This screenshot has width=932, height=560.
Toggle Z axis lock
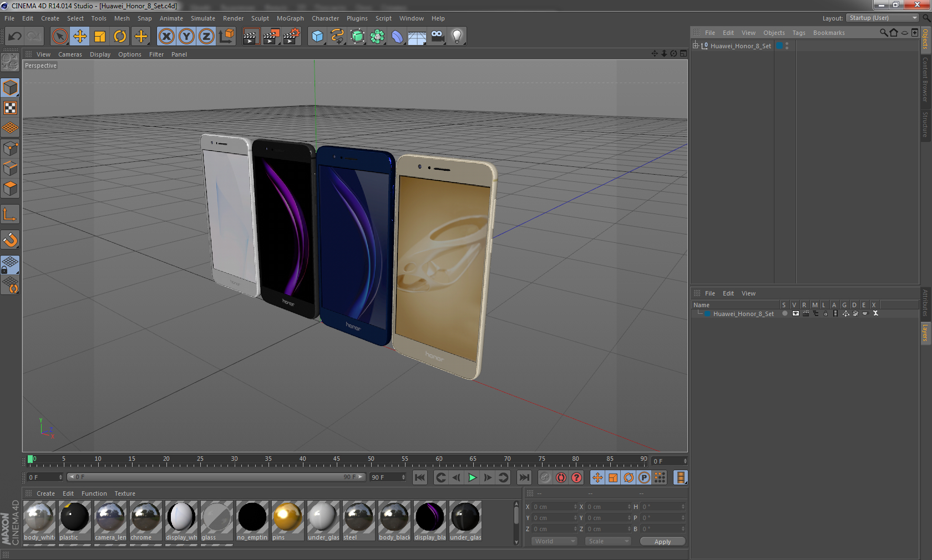206,37
